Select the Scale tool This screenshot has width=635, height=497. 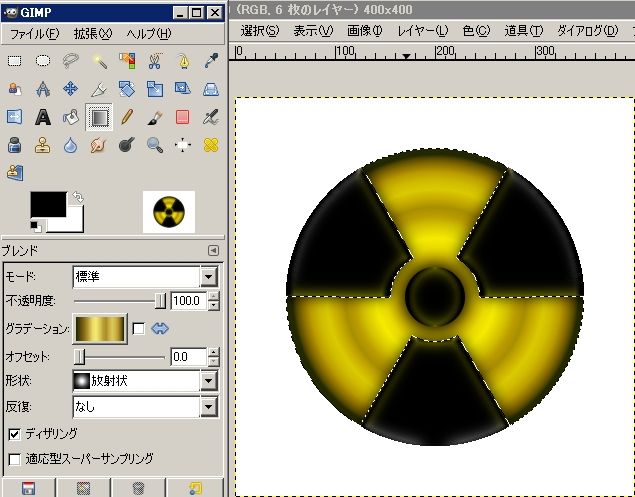coord(155,89)
